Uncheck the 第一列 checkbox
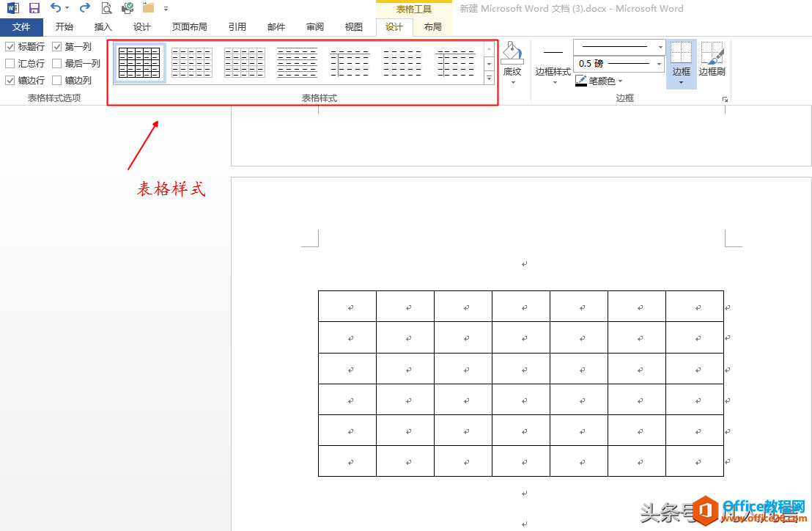Image resolution: width=812 pixels, height=531 pixels. 57,47
